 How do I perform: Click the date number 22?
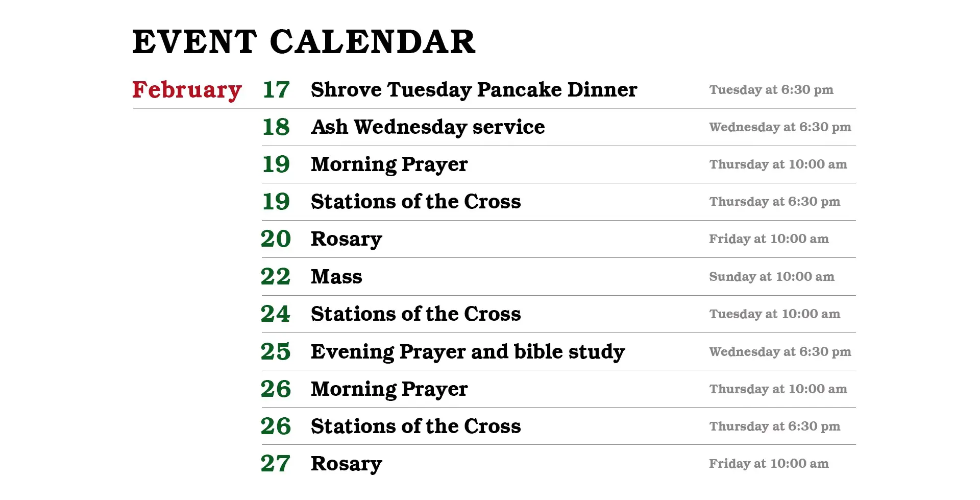tap(276, 277)
